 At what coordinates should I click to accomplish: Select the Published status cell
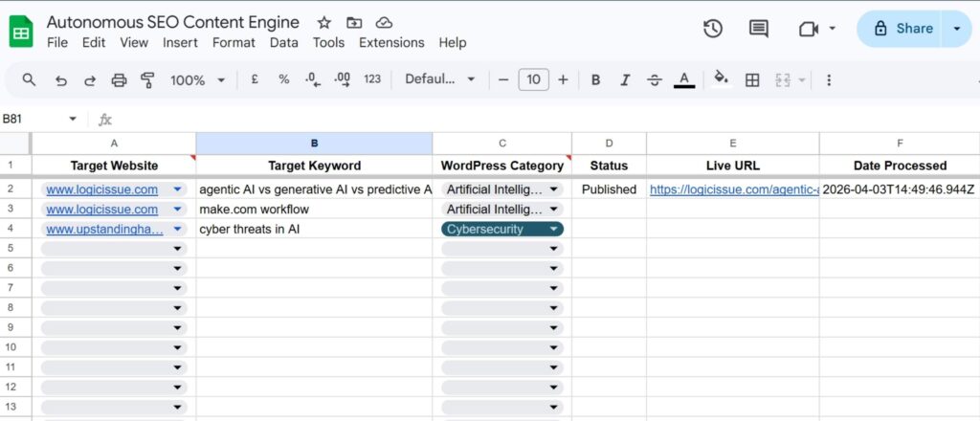pos(609,189)
